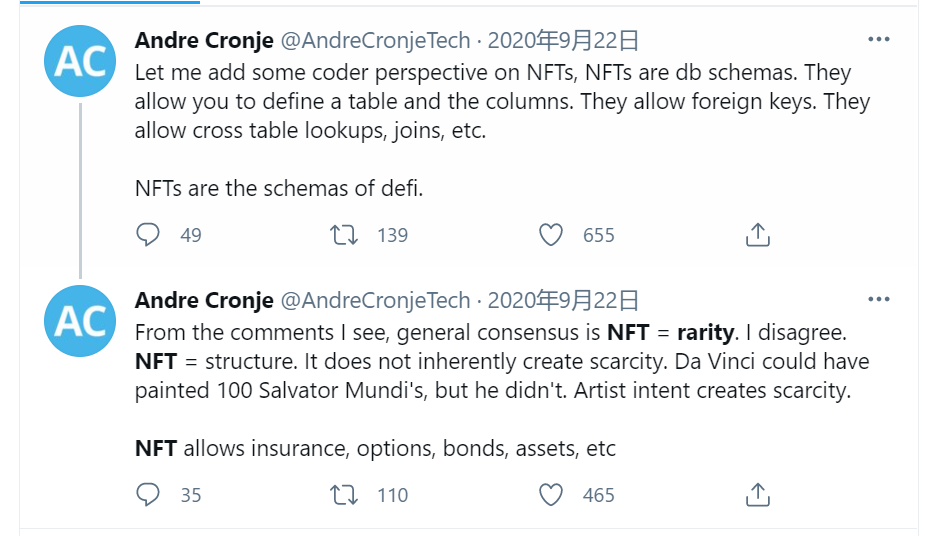Viewport: 925px width, 536px height.
Task: Like the first tweet with 655 likes
Action: [551, 235]
